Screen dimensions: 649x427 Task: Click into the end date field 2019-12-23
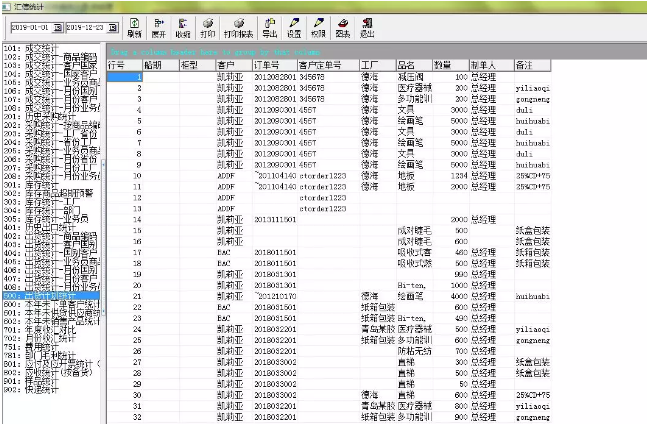(x=87, y=28)
